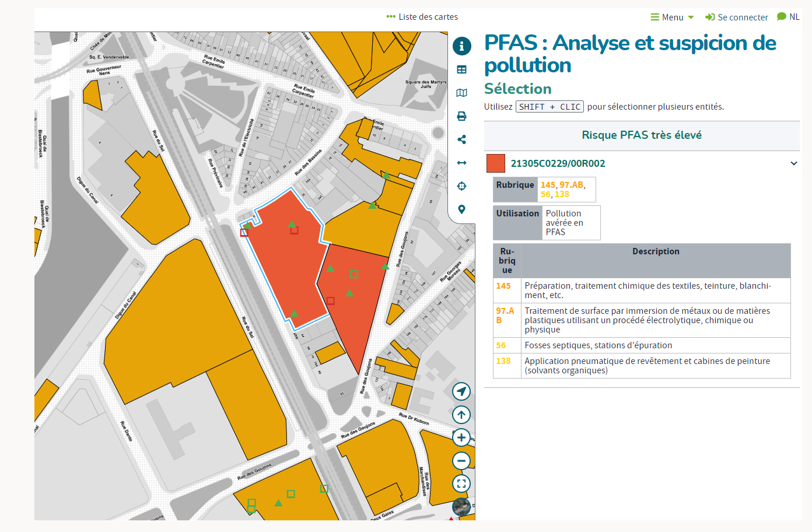Reset map orientation with the north arrow
This screenshot has height=532, width=812.
click(x=461, y=415)
